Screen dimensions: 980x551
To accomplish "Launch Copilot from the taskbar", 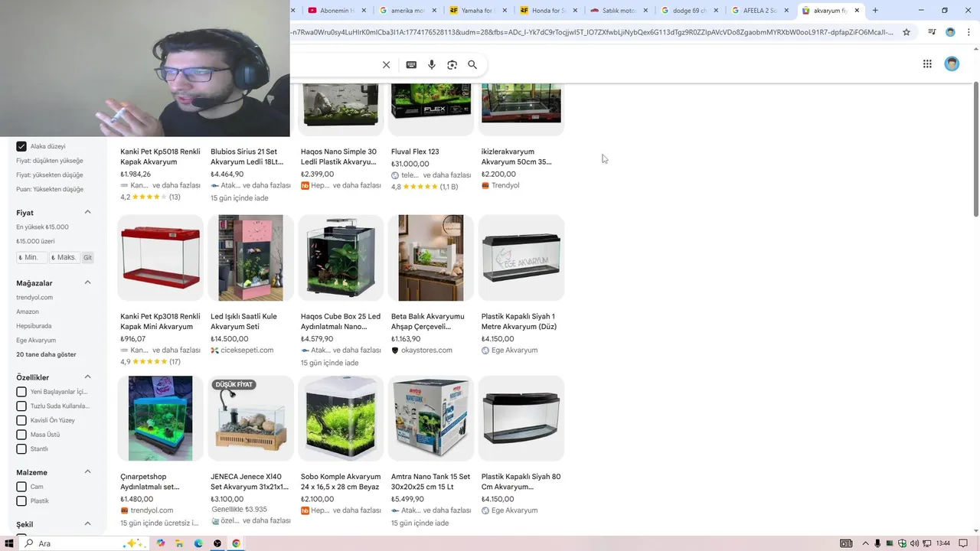I will click(161, 543).
